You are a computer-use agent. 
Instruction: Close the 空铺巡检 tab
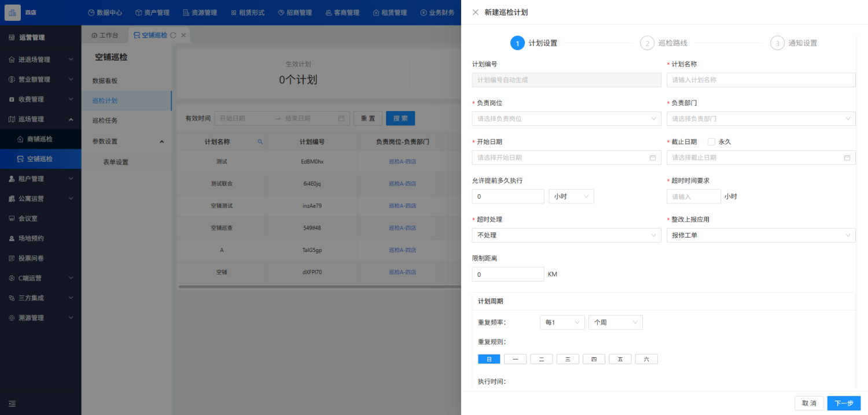[x=183, y=35]
